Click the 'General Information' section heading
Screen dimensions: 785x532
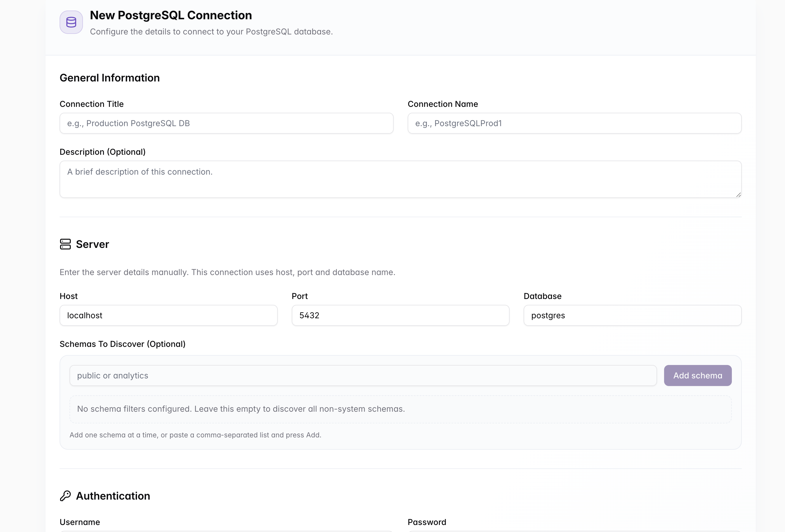[x=110, y=78]
